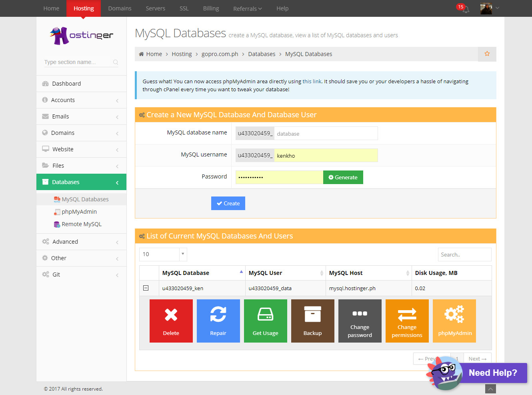
Task: Click the MySQL Databases sidebar item
Action: tap(82, 199)
